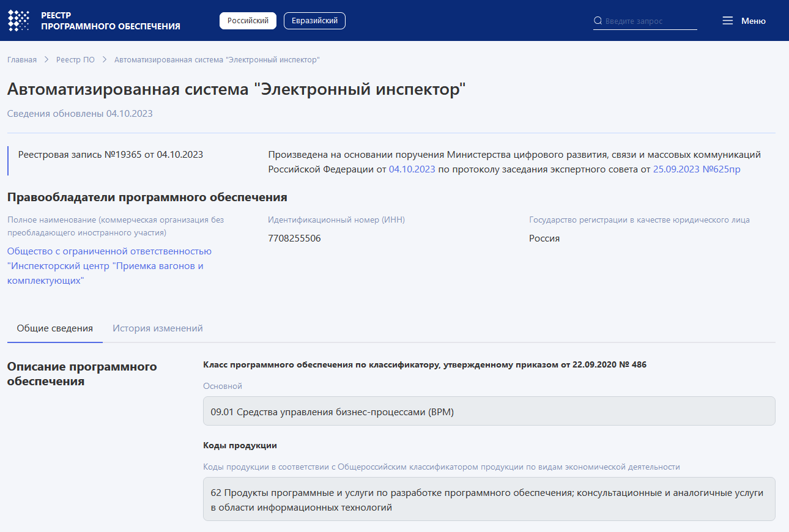Open the ministry order 04.10.2023 date link
The width and height of the screenshot is (789, 532).
point(412,169)
